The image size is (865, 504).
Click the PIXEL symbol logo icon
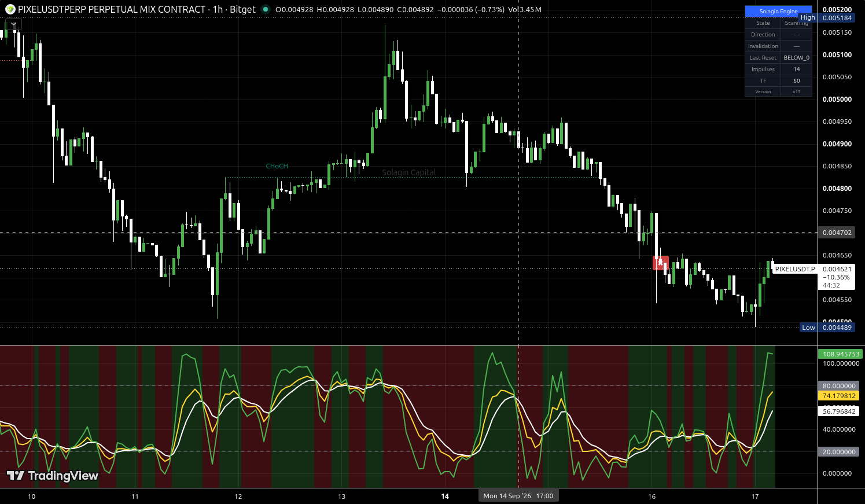[10, 9]
